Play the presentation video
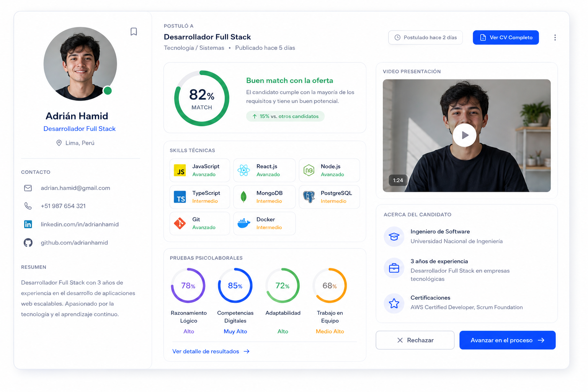This screenshot has width=588, height=392. (x=465, y=135)
